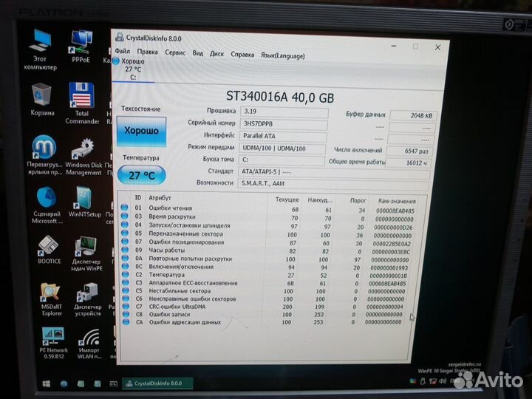Click the status circle for row C7 CRC-ошибки UltraDMA

tap(126, 306)
